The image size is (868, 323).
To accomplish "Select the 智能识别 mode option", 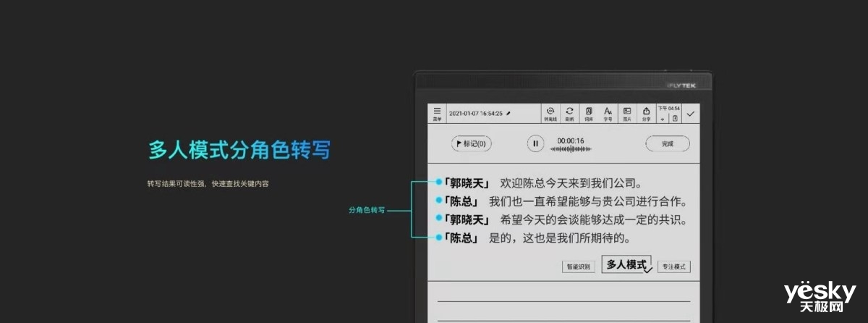I will (x=578, y=267).
